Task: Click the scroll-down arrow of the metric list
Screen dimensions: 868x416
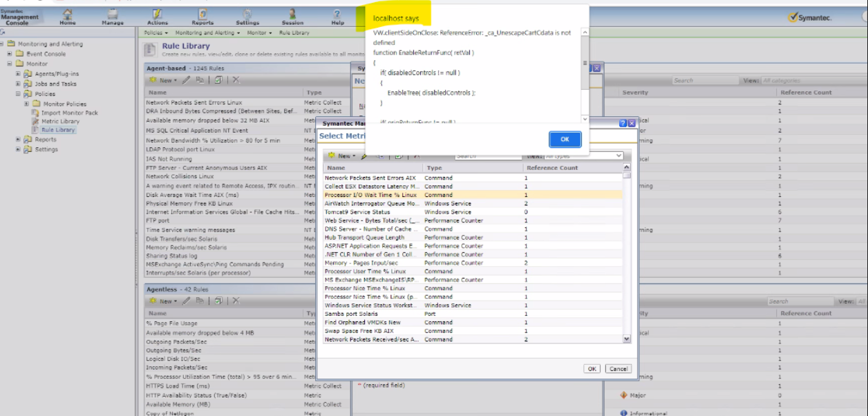Action: pos(627,339)
